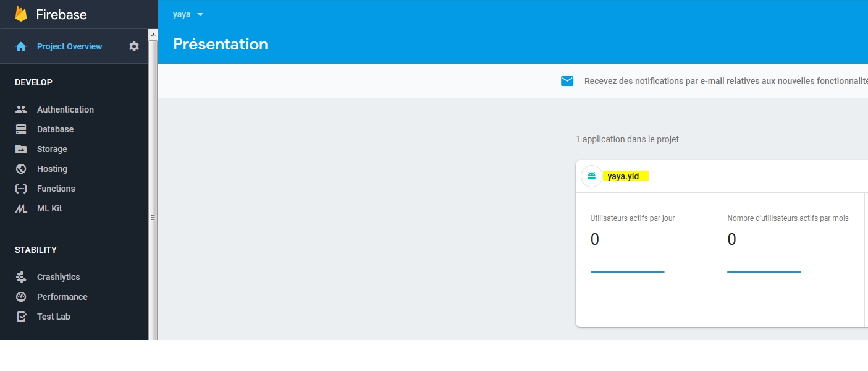Viewport: 868px width, 371px height.
Task: Expand the yaya project selector dropdown
Action: tap(188, 14)
